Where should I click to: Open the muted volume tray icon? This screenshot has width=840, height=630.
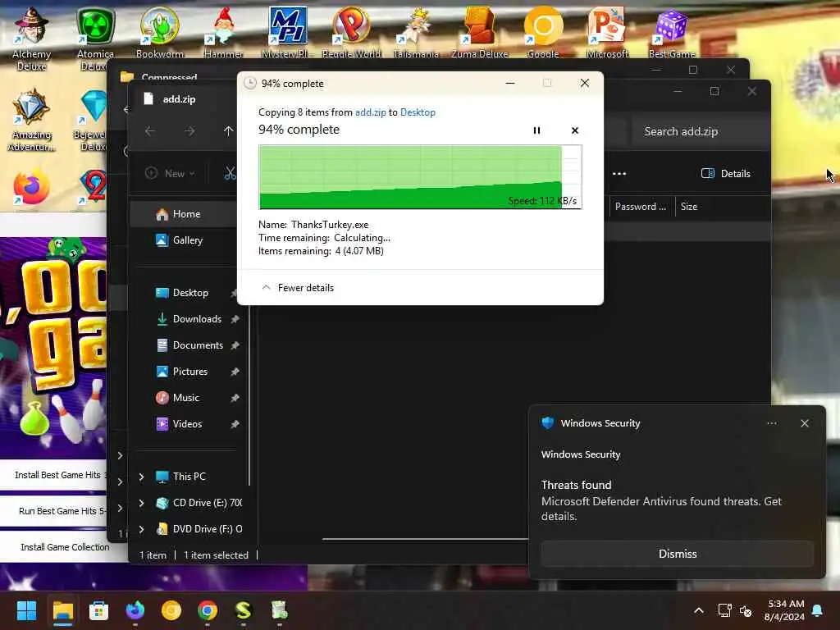pos(746,610)
